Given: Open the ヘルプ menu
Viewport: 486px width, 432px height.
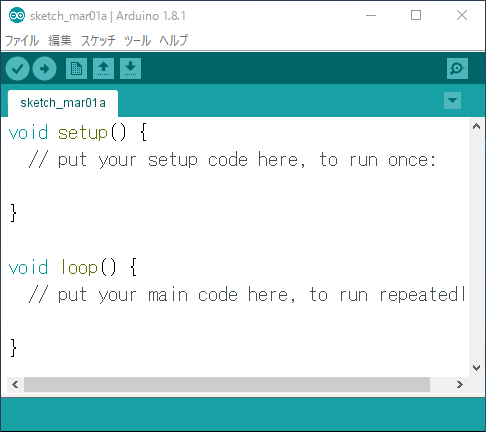Looking at the screenshot, I should (x=174, y=41).
